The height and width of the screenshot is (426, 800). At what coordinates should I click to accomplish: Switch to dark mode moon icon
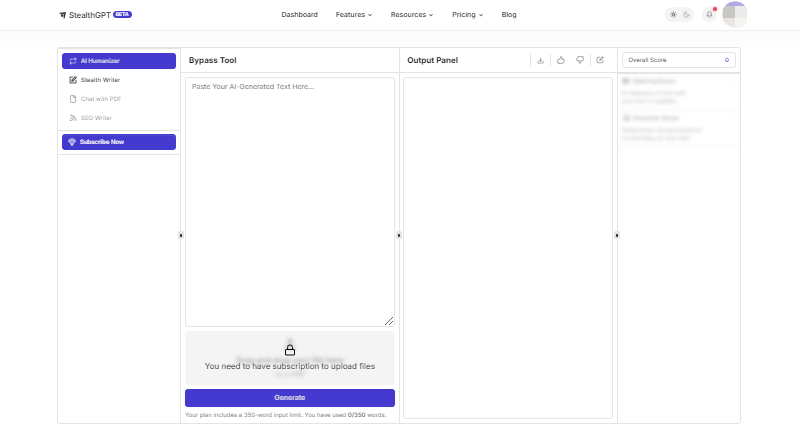click(687, 15)
